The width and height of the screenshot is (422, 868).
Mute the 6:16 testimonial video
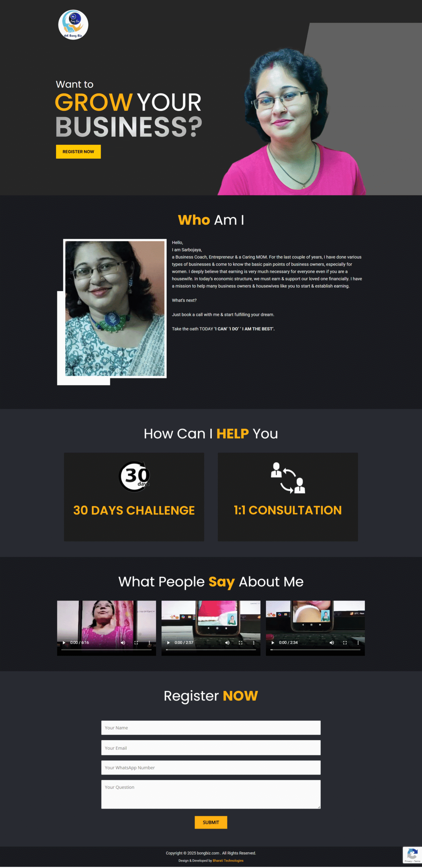click(123, 643)
